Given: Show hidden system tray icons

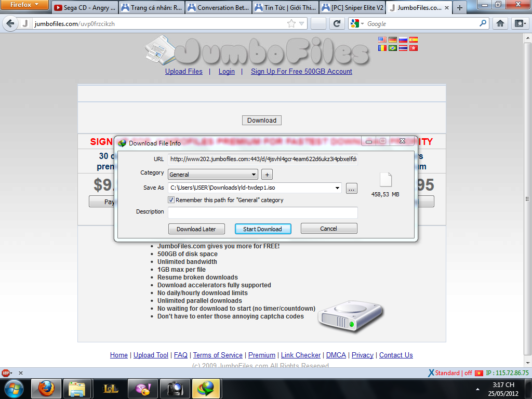Looking at the screenshot, I should pos(477,389).
